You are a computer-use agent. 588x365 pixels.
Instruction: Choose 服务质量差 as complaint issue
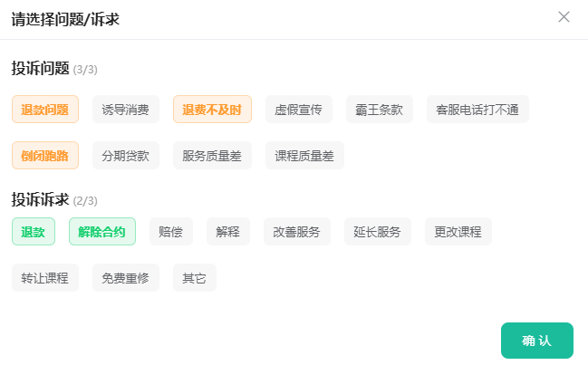(212, 155)
